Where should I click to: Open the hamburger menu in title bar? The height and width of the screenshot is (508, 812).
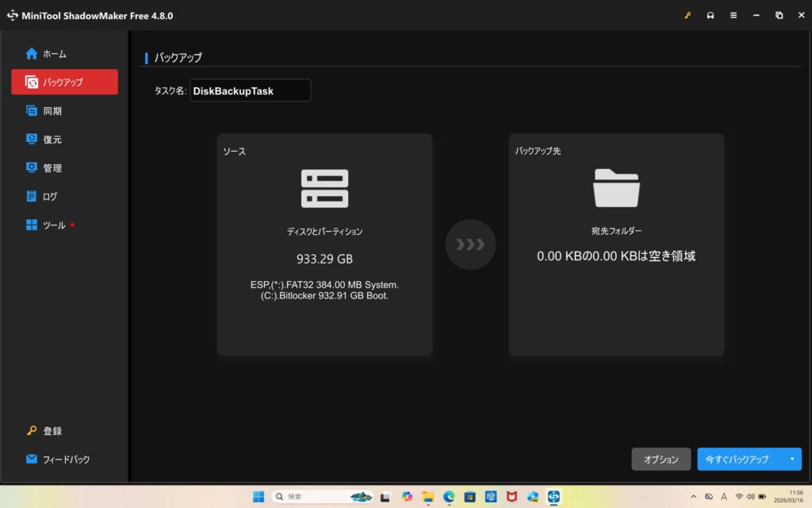click(x=733, y=15)
